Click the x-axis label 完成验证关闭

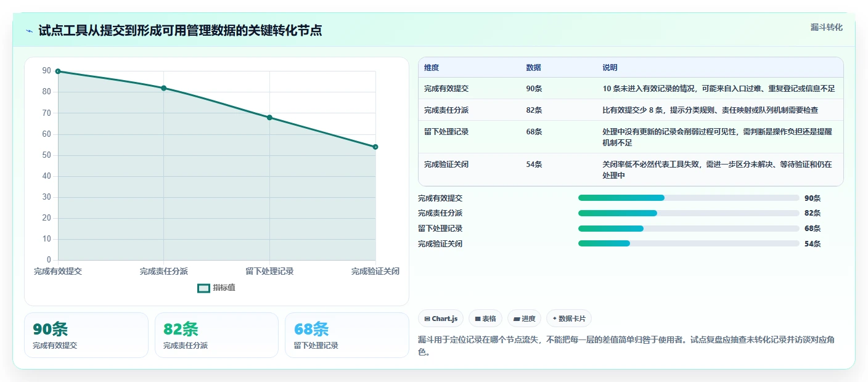[375, 272]
